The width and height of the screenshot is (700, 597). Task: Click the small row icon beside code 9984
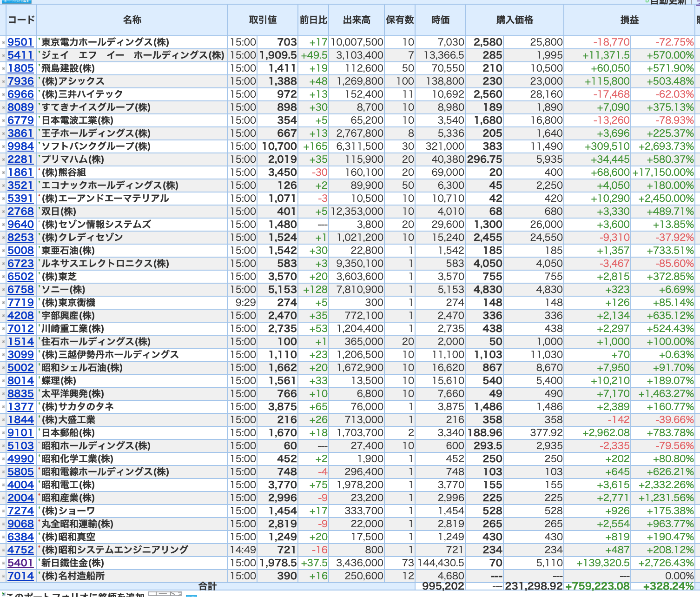pos(3,146)
